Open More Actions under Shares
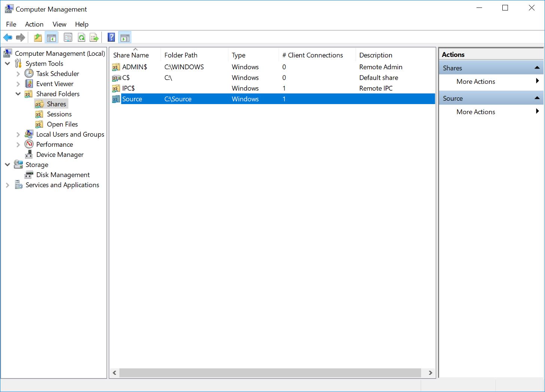 (x=475, y=82)
